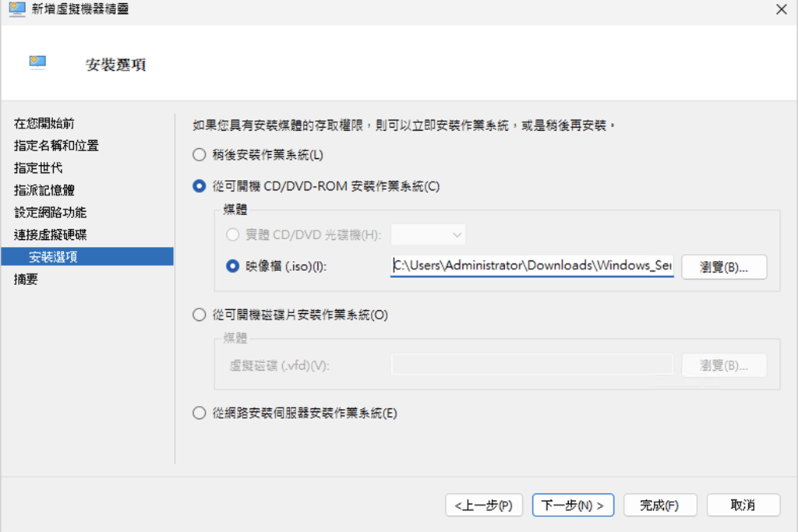Click 瀏覽 button next to ISO path
Image resolution: width=798 pixels, height=532 pixels.
pyautogui.click(x=724, y=267)
